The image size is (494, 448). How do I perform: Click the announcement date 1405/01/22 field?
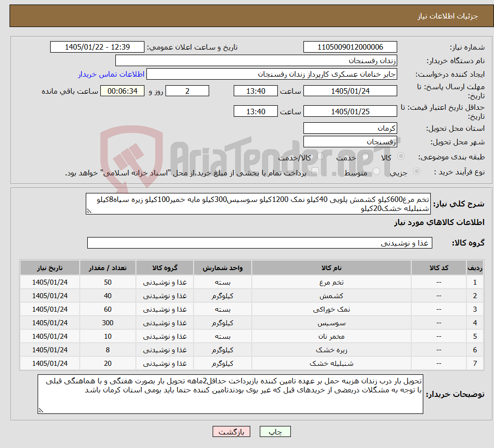point(97,47)
